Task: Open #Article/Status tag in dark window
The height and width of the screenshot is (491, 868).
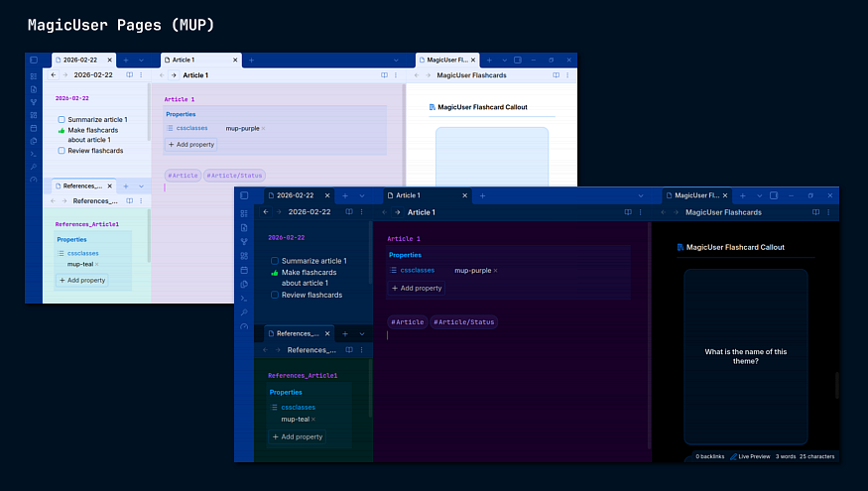Action: [x=464, y=322]
